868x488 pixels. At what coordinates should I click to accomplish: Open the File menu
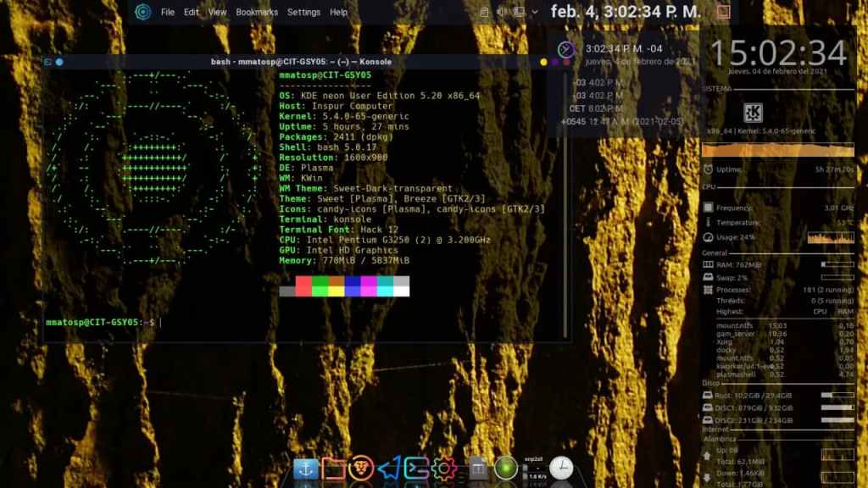click(168, 12)
